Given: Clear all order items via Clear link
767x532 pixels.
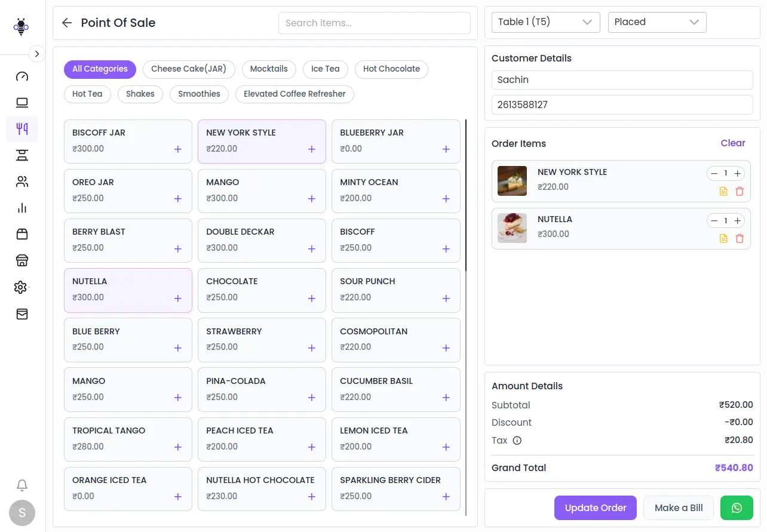Looking at the screenshot, I should tap(732, 143).
